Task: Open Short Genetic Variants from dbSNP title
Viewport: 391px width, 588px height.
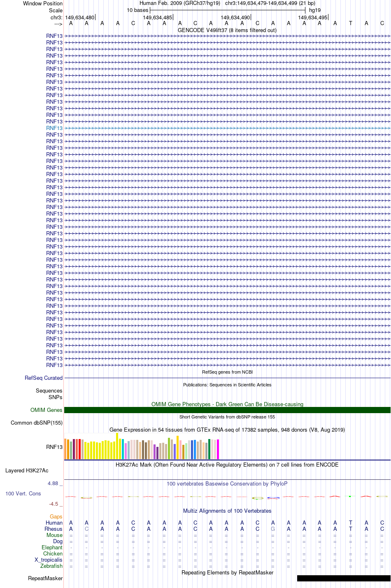Action: click(x=227, y=417)
